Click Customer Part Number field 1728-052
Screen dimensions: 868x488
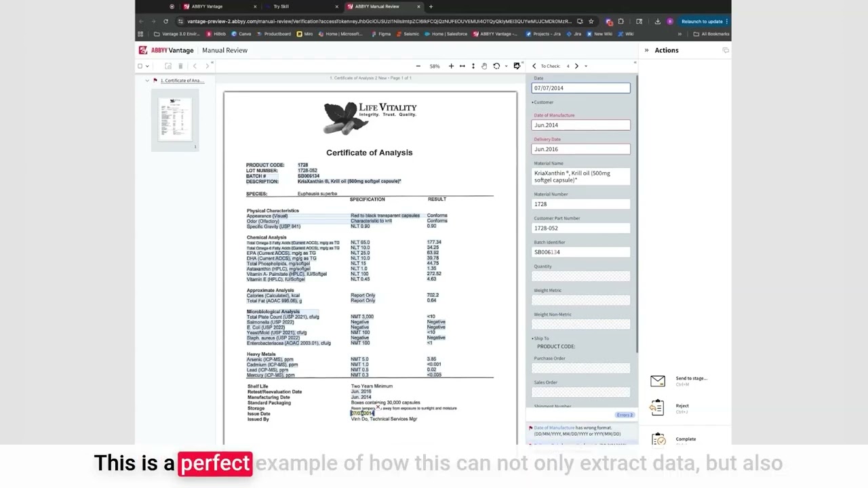pyautogui.click(x=580, y=228)
